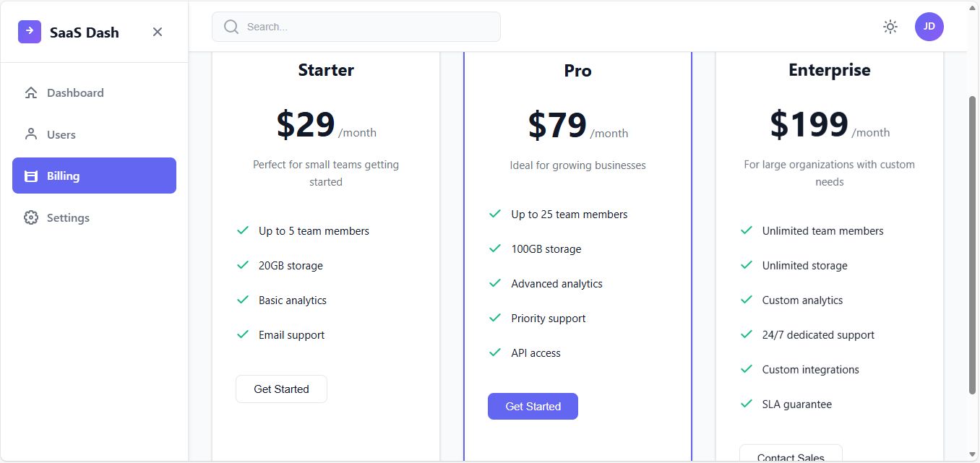980x463 pixels.
Task: Click the Settings gear icon
Action: (x=30, y=217)
